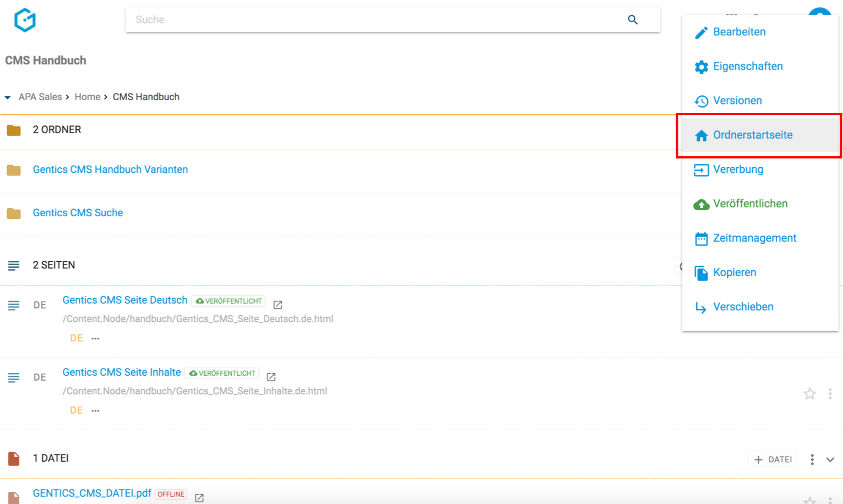This screenshot has height=504, width=843.
Task: Click path text Gentics_CMS_Seite_Deutsch.de.html
Action: 198,319
